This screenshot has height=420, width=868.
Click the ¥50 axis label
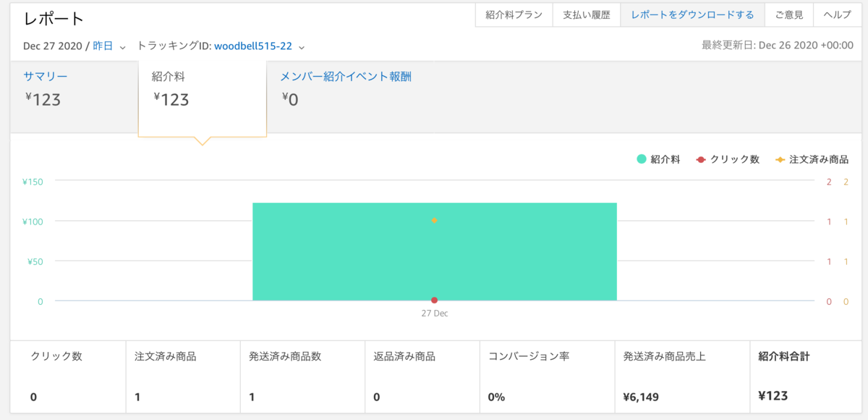click(35, 261)
